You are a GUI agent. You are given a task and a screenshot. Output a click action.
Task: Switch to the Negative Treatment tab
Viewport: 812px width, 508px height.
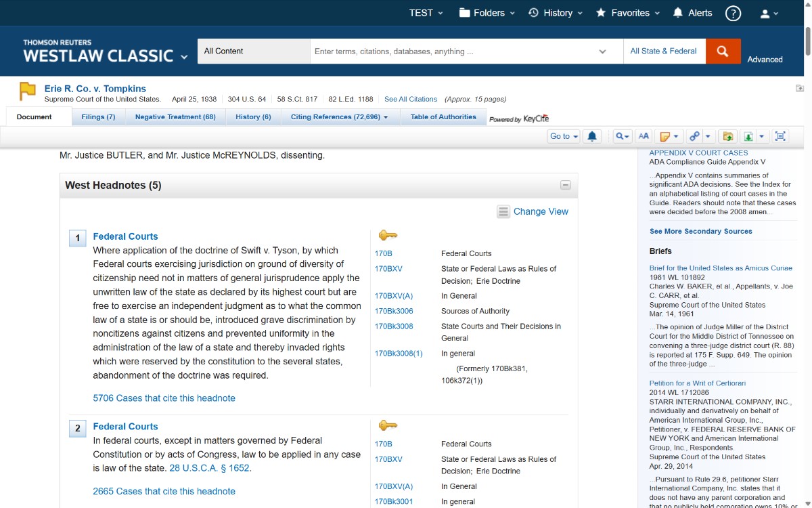coord(175,117)
